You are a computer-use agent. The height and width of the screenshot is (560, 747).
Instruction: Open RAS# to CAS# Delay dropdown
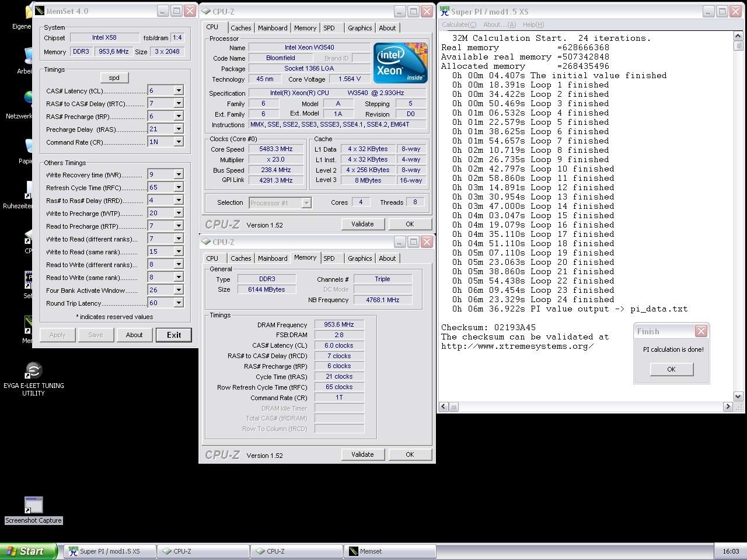(x=179, y=103)
